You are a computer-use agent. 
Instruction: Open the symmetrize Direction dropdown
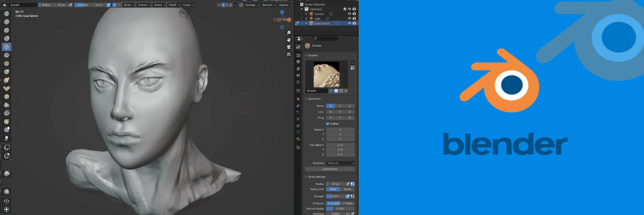click(340, 163)
